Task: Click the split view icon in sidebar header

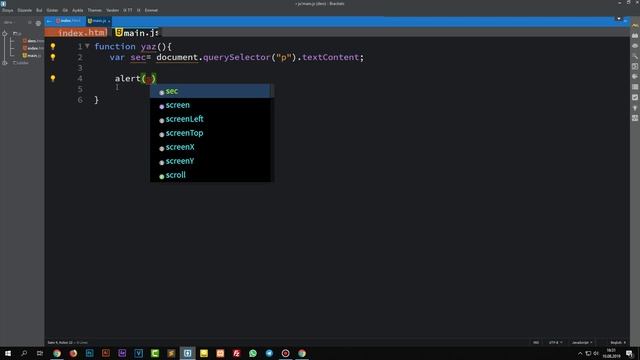Action: [x=30, y=23]
